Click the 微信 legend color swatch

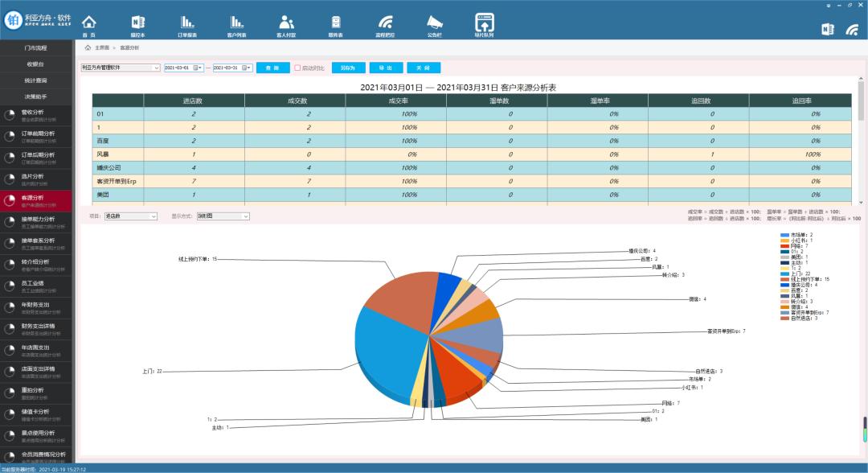coord(784,306)
